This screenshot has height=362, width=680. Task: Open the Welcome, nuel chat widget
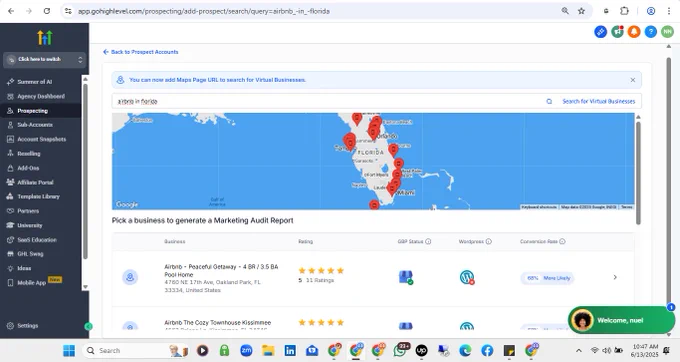coord(621,320)
